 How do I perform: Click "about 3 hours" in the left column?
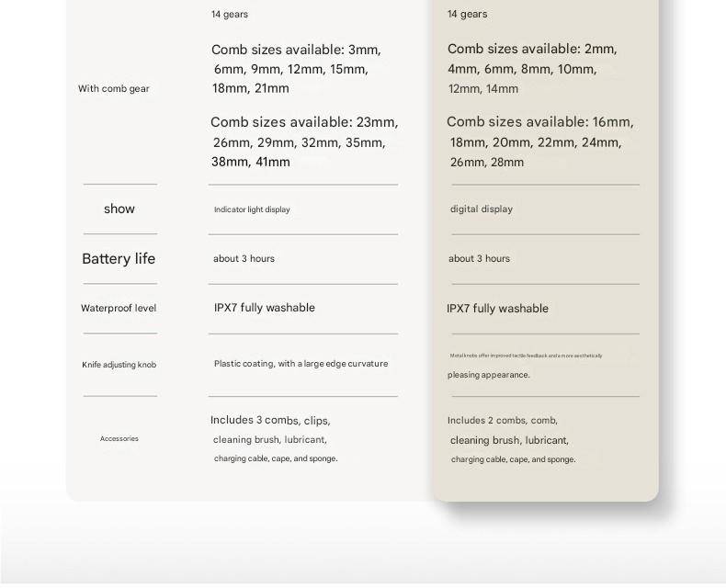tap(244, 259)
